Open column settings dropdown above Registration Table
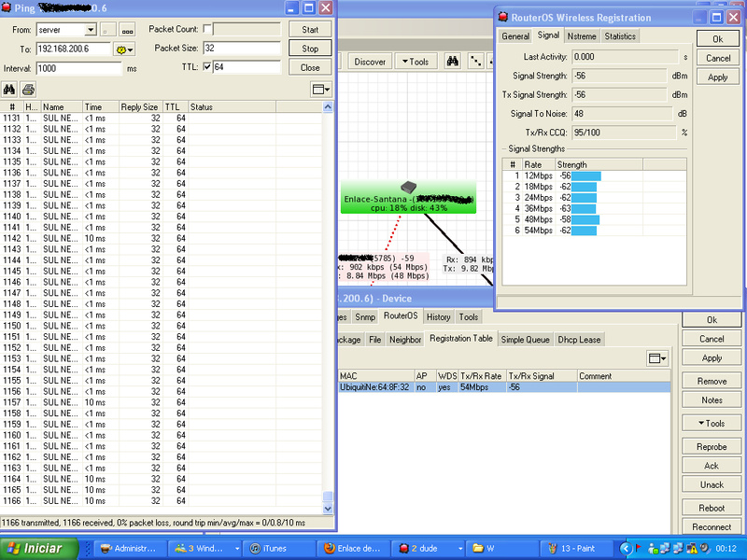The width and height of the screenshot is (747, 560). coord(657,357)
